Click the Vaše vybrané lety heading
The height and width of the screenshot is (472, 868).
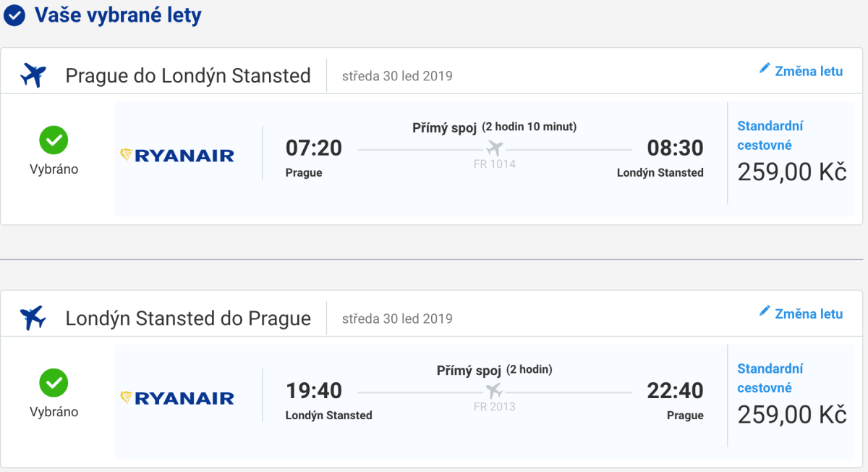click(x=118, y=15)
